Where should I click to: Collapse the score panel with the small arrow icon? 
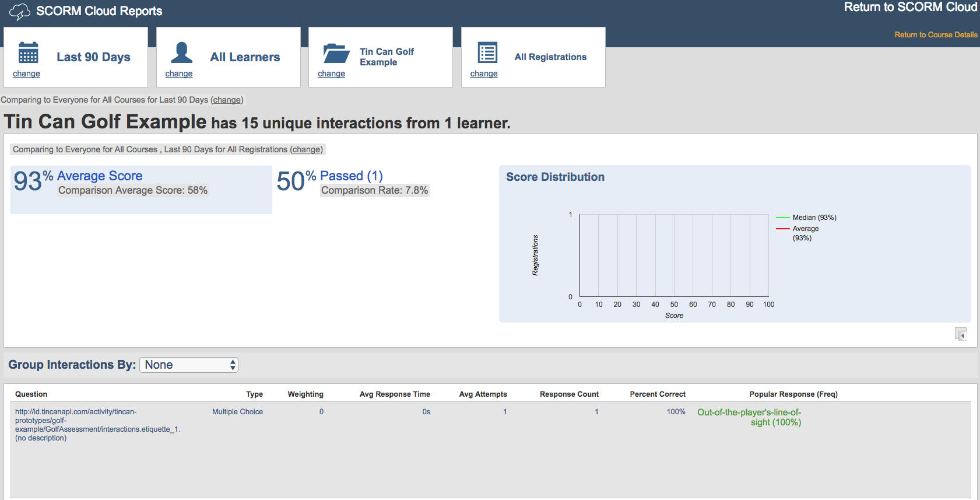click(961, 334)
